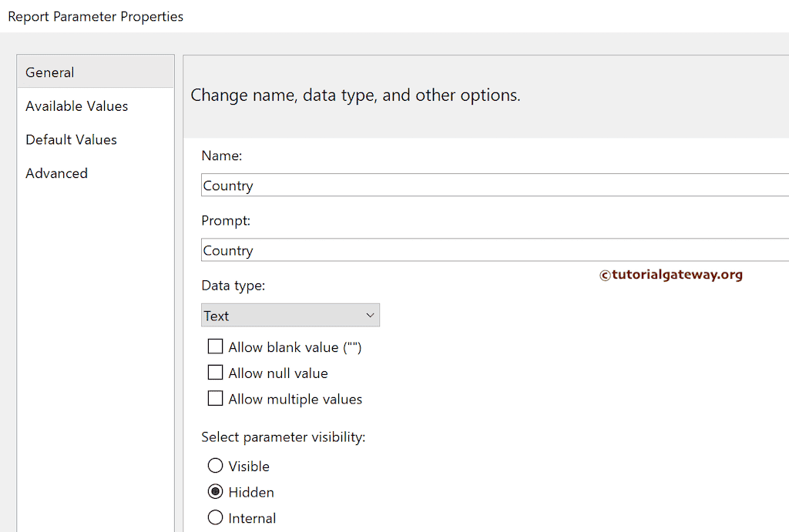Expand the Data type dropdown showing Text

[x=290, y=316]
